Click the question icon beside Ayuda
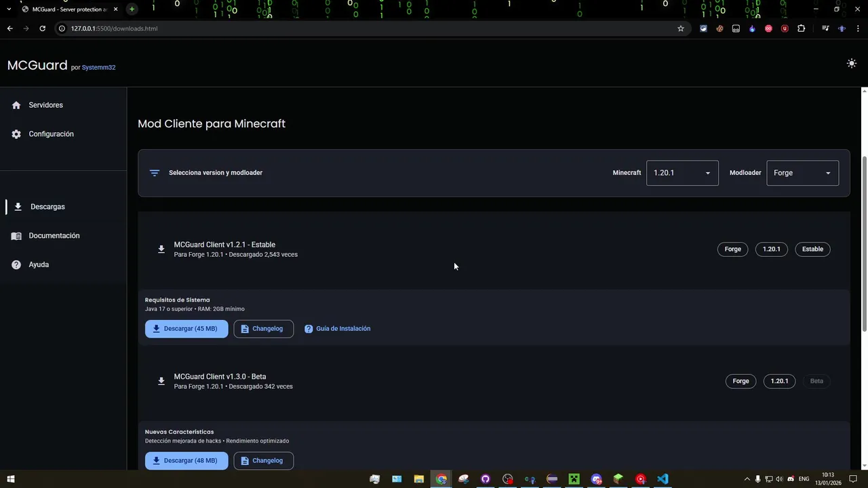Image resolution: width=868 pixels, height=488 pixels. click(x=16, y=265)
